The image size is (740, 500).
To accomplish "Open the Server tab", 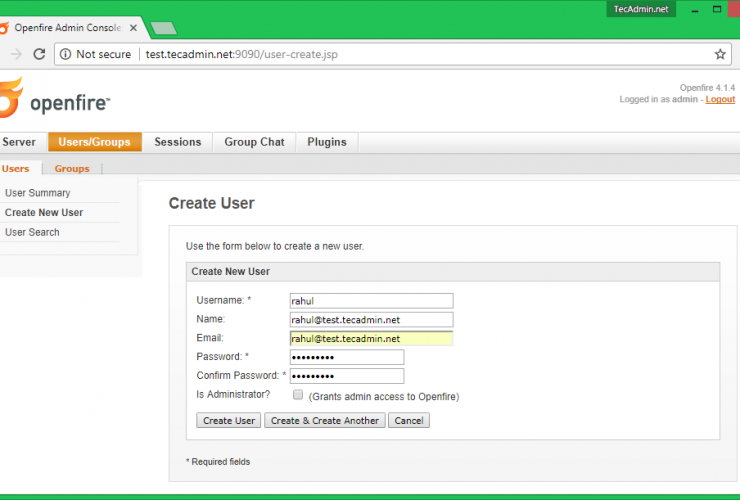I will 19,142.
